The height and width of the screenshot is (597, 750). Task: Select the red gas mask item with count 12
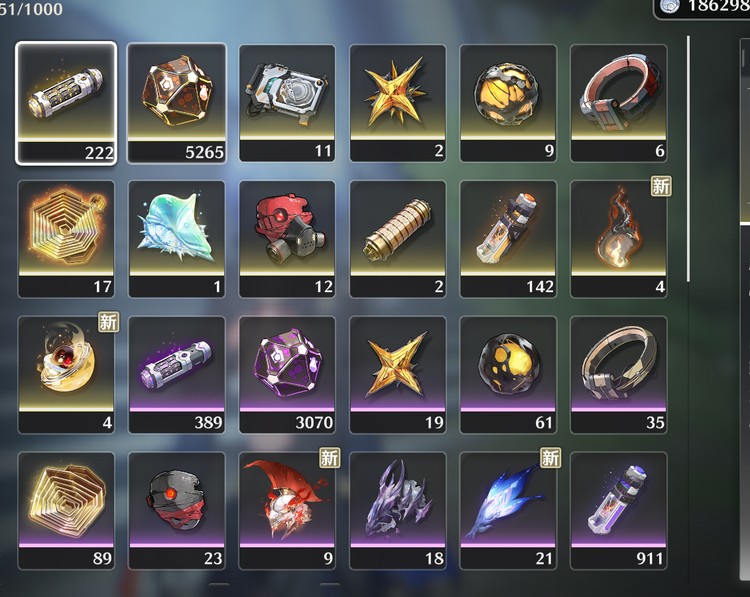pos(287,239)
